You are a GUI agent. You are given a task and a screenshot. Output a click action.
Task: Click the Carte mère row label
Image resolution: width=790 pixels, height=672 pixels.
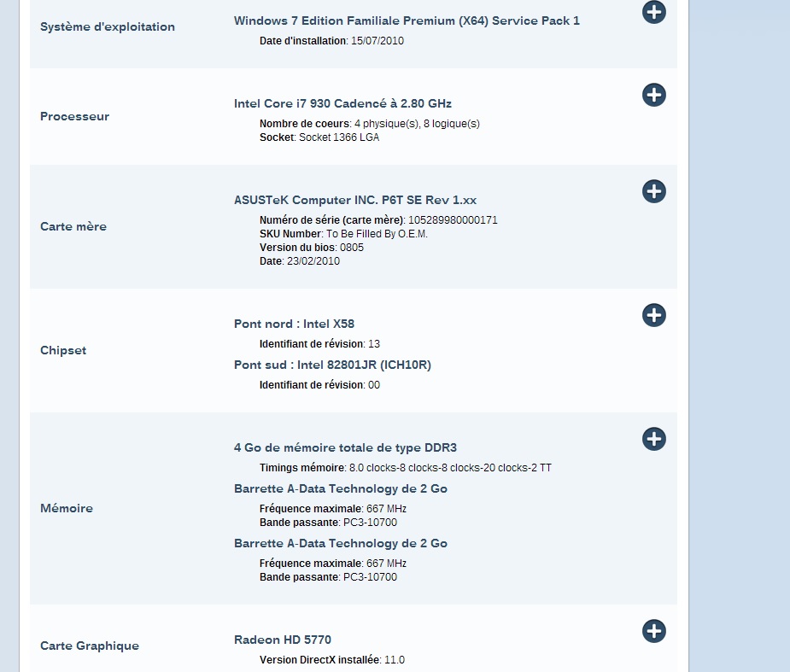[73, 226]
